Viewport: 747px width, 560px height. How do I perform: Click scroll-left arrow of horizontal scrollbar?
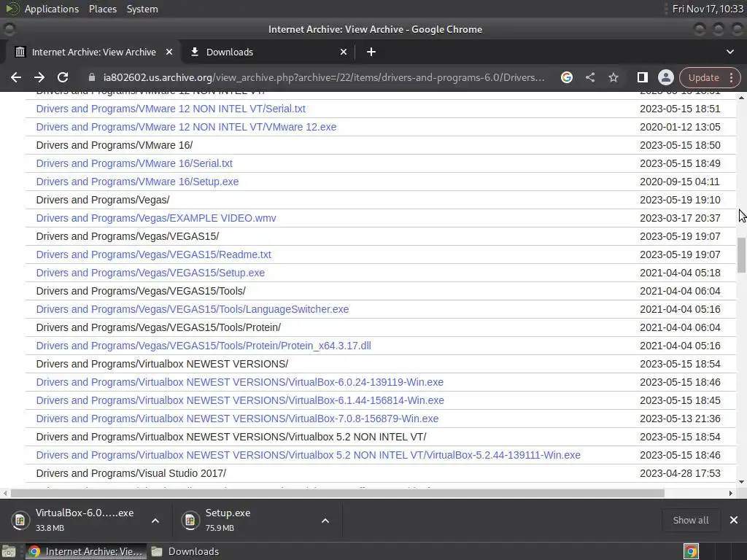tap(5, 494)
